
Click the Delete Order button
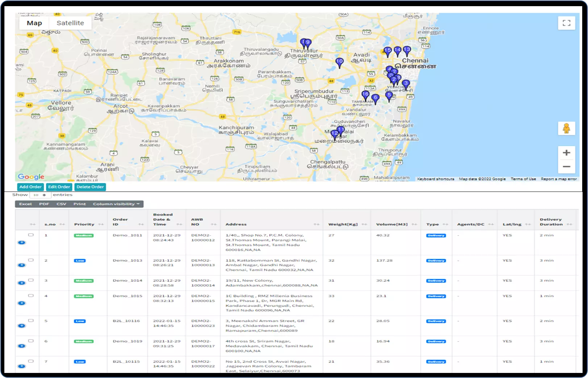(x=90, y=187)
